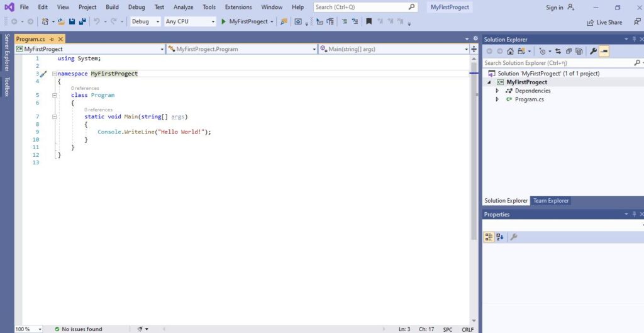Open the Build menu
Viewport: 644px width, 333px height.
pos(112,7)
